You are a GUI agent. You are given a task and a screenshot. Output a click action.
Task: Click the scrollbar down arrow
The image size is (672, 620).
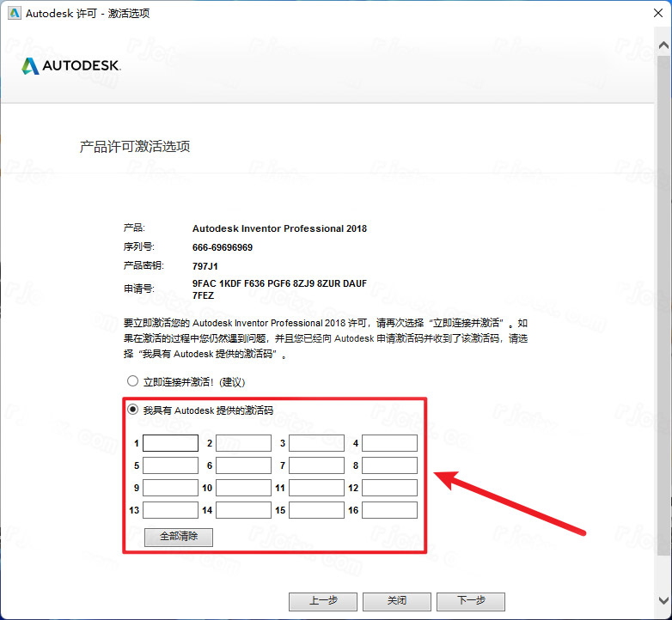coord(663,600)
